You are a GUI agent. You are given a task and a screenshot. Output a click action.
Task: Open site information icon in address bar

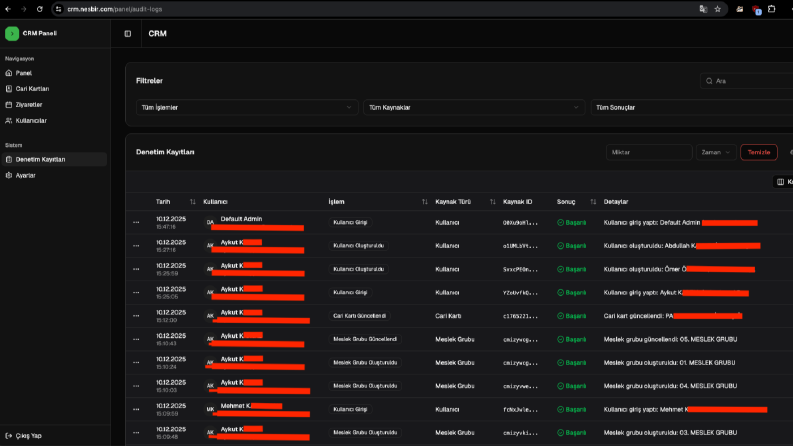[59, 9]
